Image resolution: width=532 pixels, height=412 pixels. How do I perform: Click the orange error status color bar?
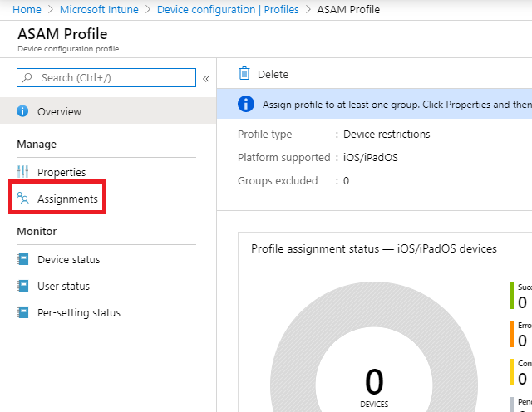tap(511, 334)
